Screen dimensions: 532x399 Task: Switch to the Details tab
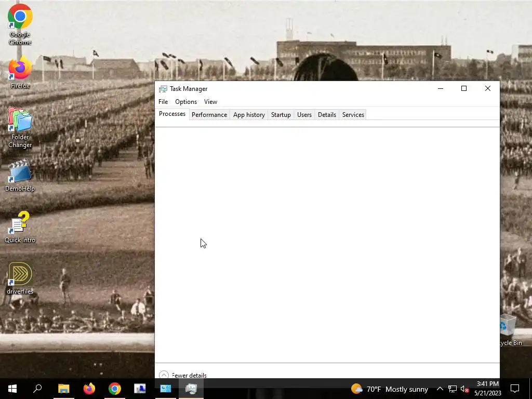coord(327,115)
